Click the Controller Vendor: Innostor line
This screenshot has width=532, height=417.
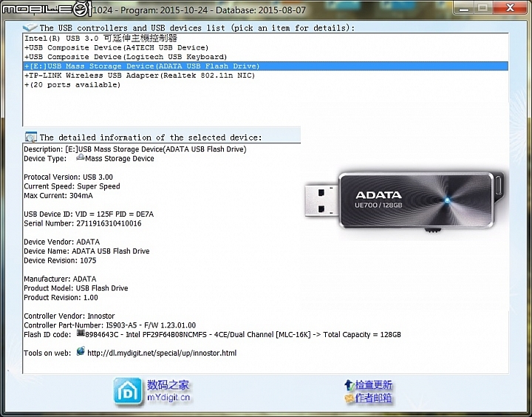click(x=69, y=316)
